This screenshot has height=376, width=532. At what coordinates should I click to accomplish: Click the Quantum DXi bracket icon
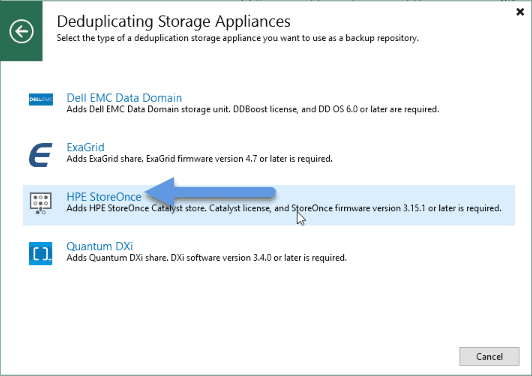coord(41,253)
